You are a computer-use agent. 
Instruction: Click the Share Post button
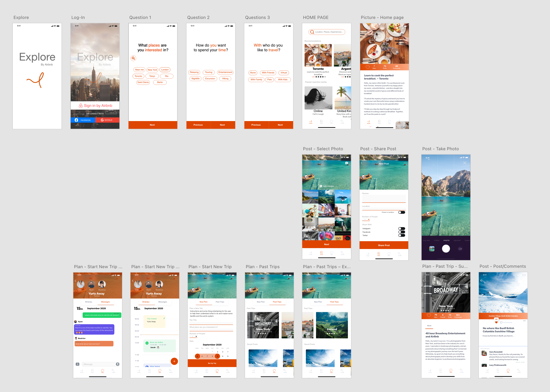[x=384, y=245]
